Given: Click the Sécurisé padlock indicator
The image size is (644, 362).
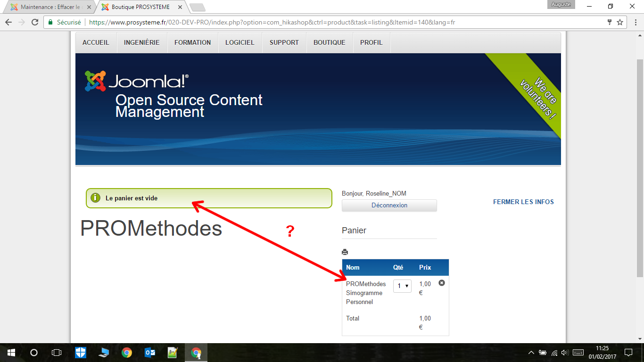Looking at the screenshot, I should point(65,22).
